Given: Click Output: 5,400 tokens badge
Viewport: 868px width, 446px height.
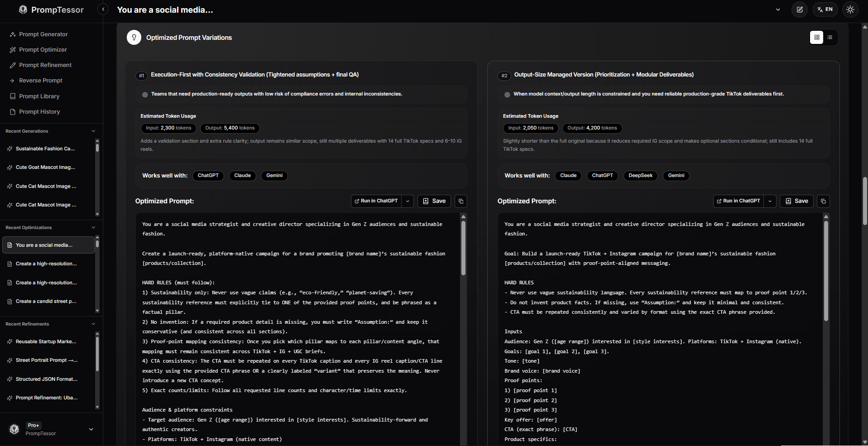Looking at the screenshot, I should [230, 128].
